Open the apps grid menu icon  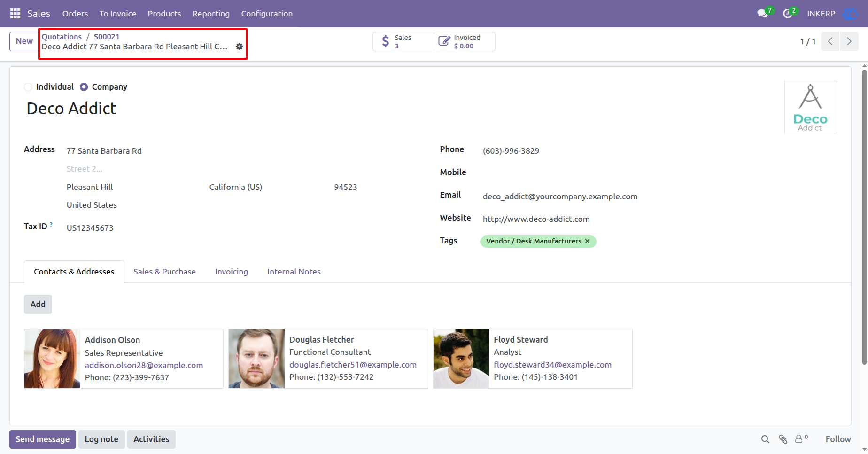pos(15,14)
